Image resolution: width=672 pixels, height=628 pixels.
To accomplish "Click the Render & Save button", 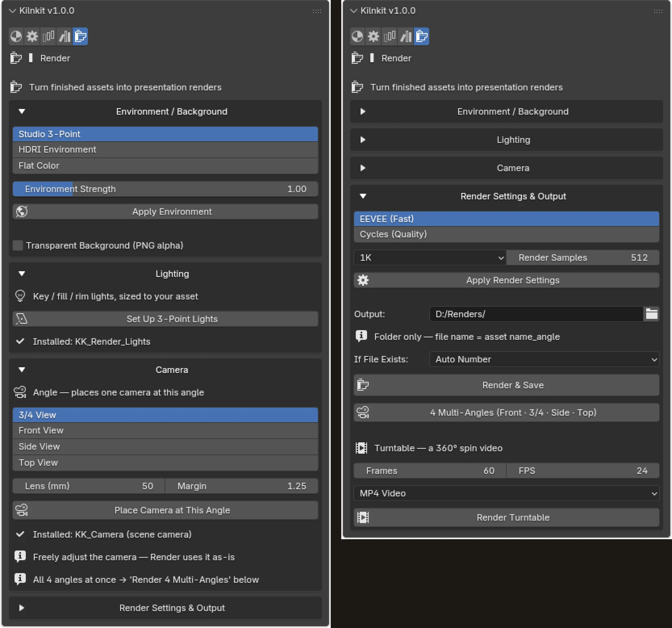I will (x=507, y=385).
